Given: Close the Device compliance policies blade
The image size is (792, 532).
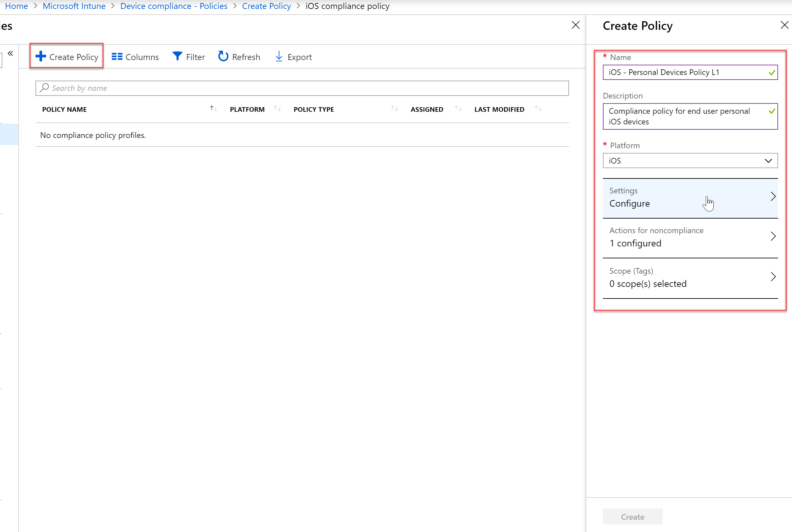Looking at the screenshot, I should click(576, 25).
